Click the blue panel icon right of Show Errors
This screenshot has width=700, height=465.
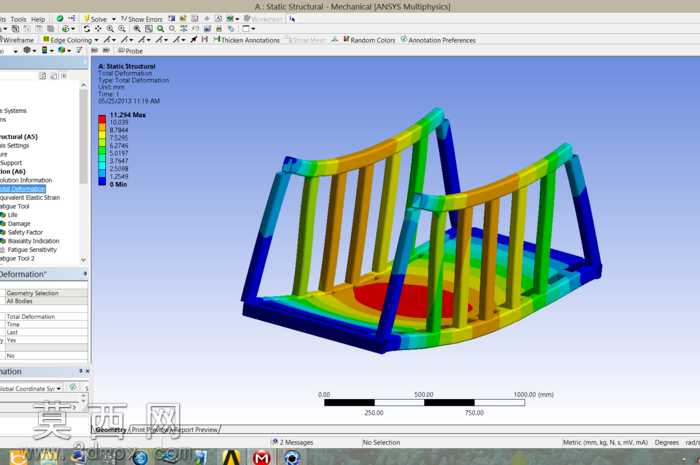point(171,19)
